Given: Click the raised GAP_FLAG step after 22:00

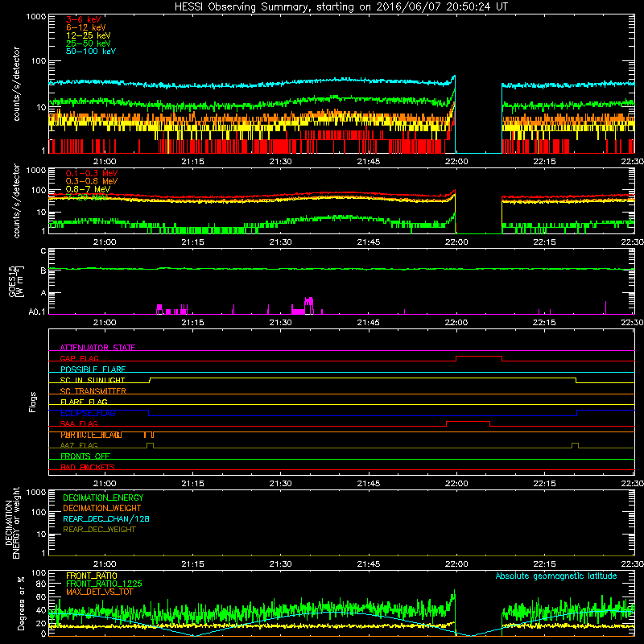Looking at the screenshot, I should point(479,357).
